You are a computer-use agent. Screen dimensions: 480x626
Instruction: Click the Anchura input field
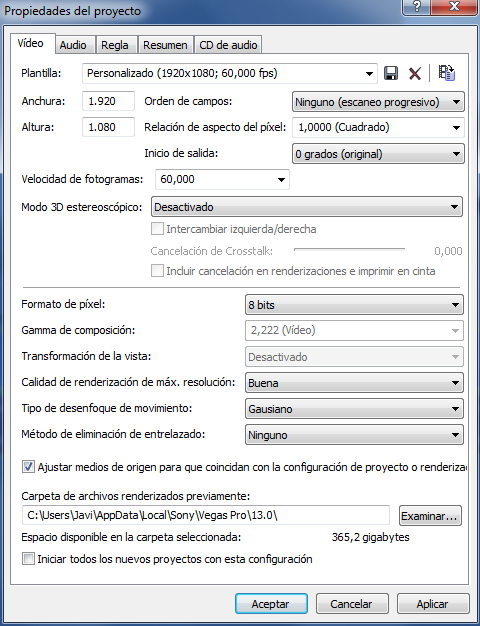108,101
